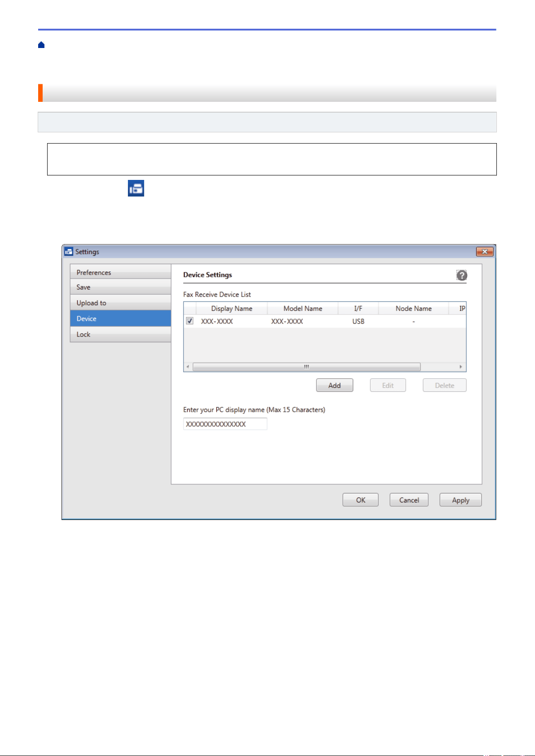The width and height of the screenshot is (535, 756).
Task: Open the Lock tab
Action: tap(121, 334)
